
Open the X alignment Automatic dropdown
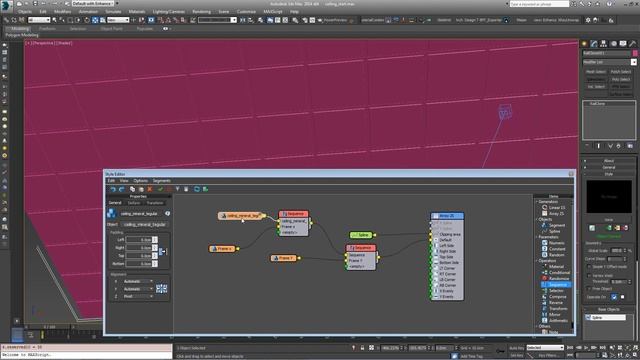138,281
